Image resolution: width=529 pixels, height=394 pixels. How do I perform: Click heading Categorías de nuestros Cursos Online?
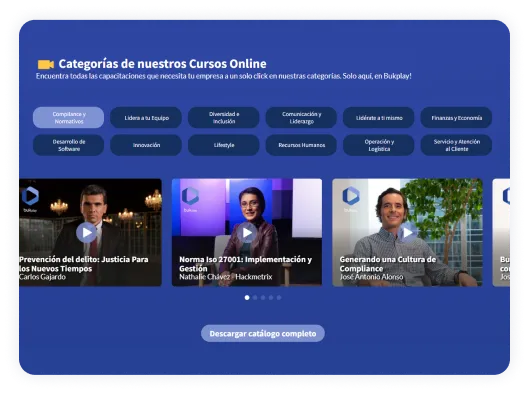[162, 64]
